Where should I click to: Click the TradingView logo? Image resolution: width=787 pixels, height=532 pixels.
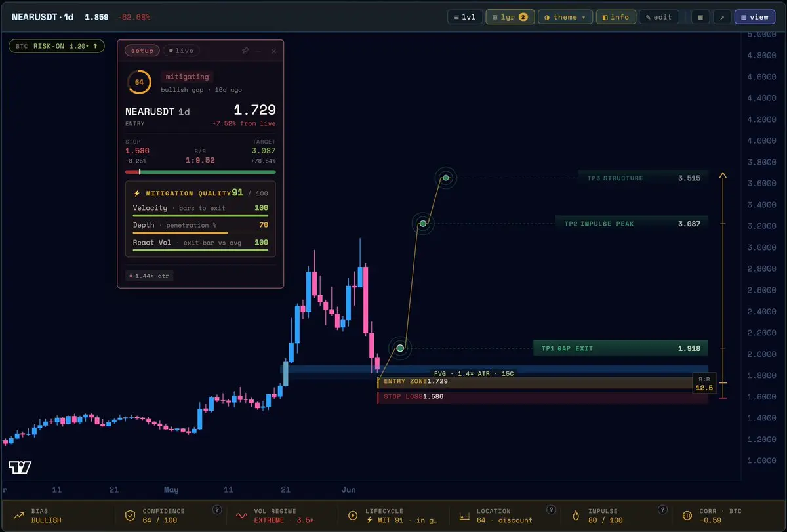[x=20, y=467]
